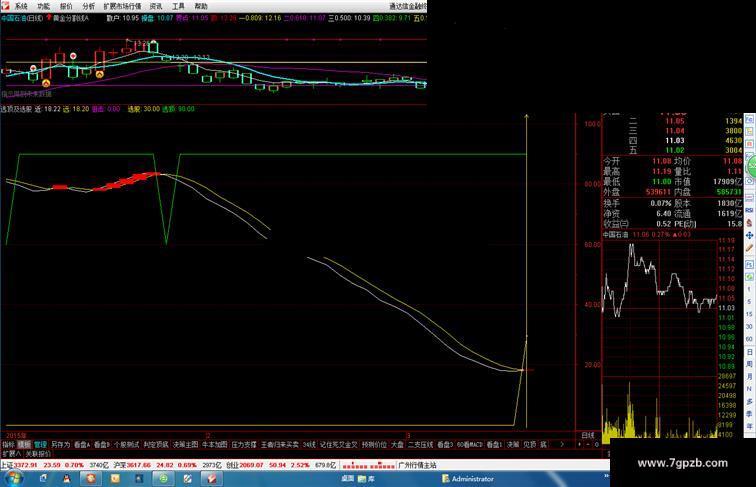This screenshot has width=756, height=487.
Task: Switch to the 见顶 template
Action: tap(530, 445)
